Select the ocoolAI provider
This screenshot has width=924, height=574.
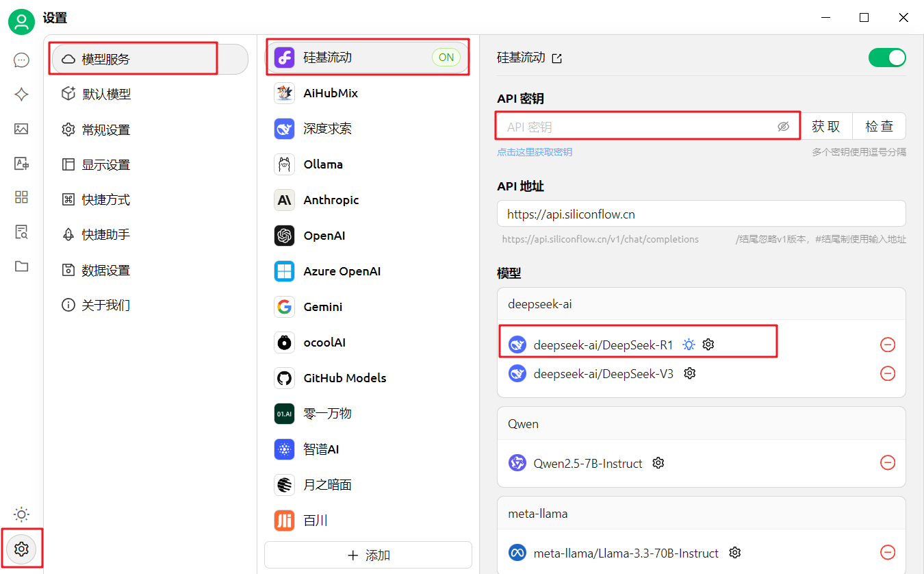pyautogui.click(x=368, y=342)
